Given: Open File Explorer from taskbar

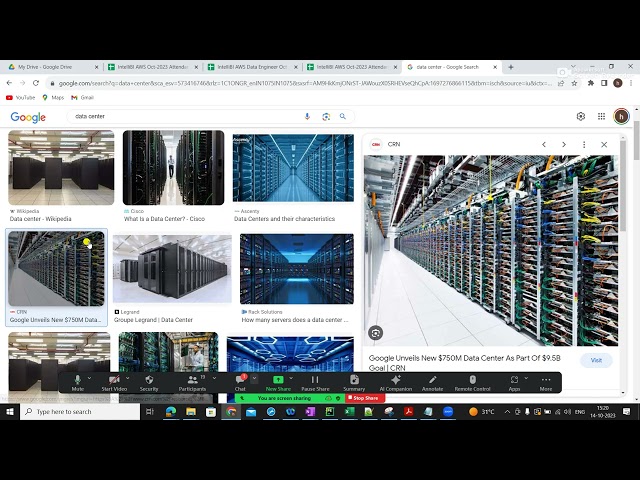Looking at the screenshot, I should point(191,412).
